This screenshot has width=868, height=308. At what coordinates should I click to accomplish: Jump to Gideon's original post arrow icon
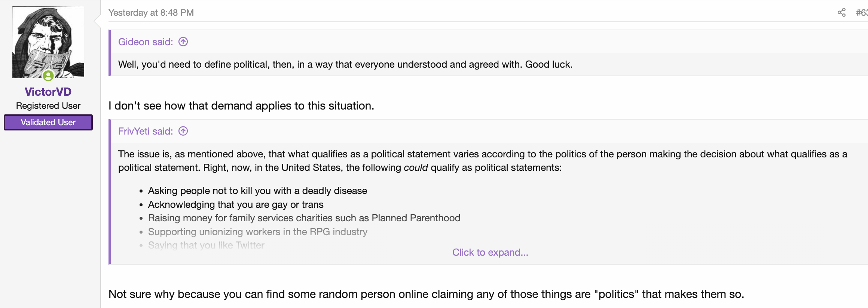click(183, 41)
